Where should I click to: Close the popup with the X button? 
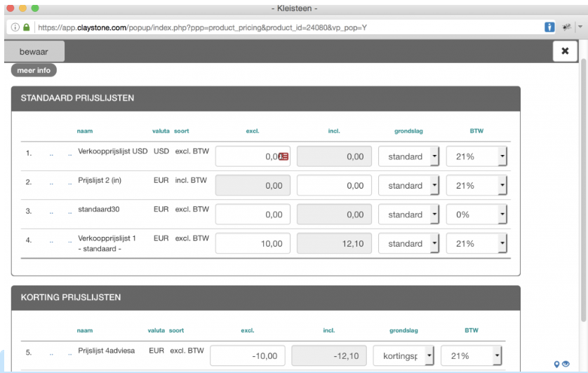[x=565, y=51]
